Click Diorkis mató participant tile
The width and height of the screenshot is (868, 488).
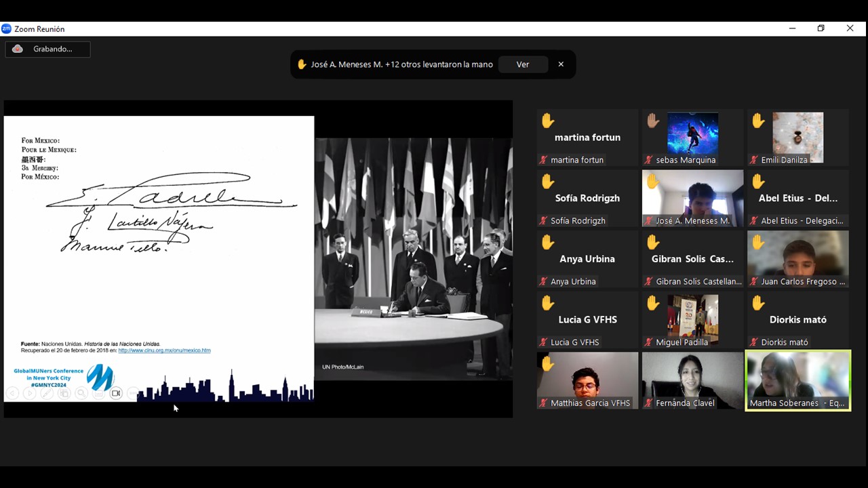click(797, 319)
